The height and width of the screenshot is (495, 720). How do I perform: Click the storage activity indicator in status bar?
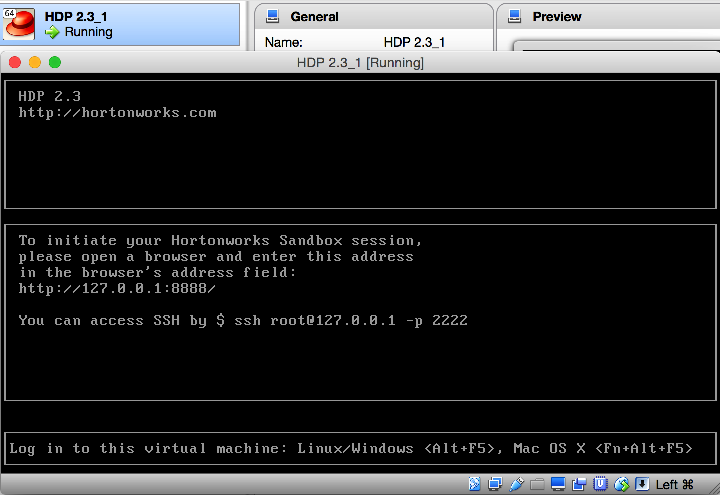(474, 484)
